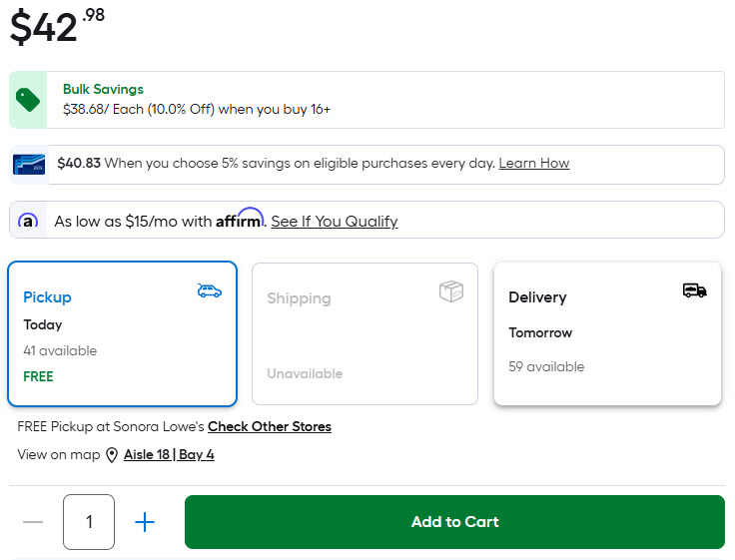Decrease quantity with the minus button
Image resolution: width=735 pixels, height=560 pixels.
point(33,522)
